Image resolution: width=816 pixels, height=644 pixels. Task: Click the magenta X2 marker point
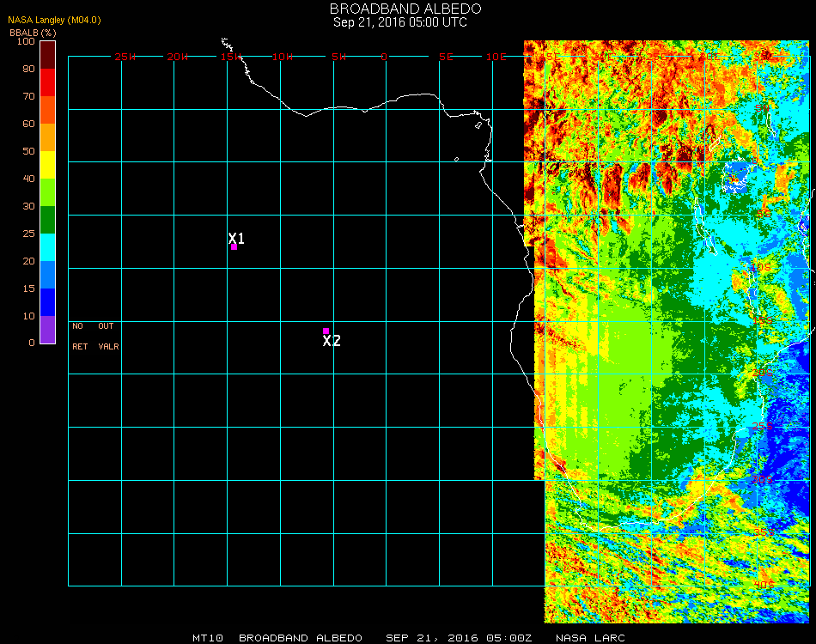pyautogui.click(x=326, y=331)
